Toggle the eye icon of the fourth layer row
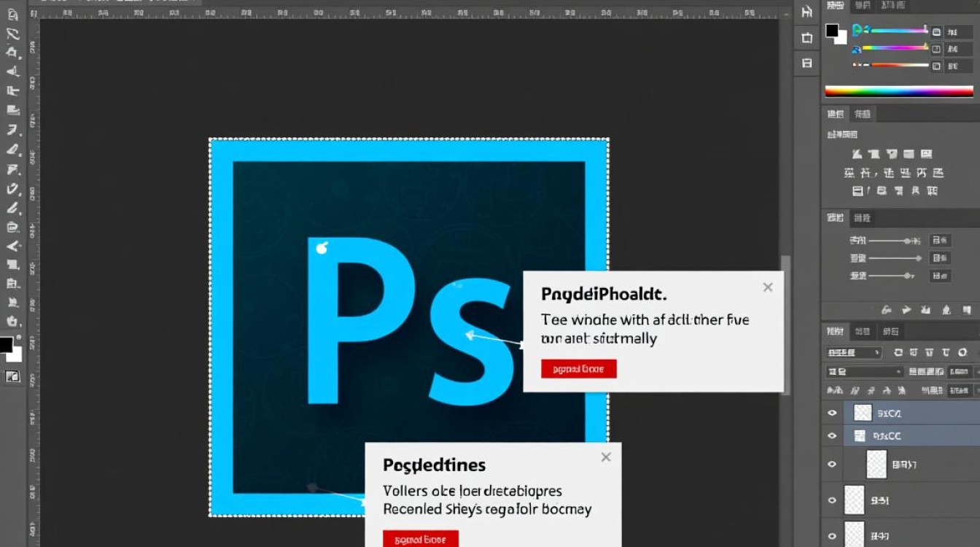 [832, 500]
